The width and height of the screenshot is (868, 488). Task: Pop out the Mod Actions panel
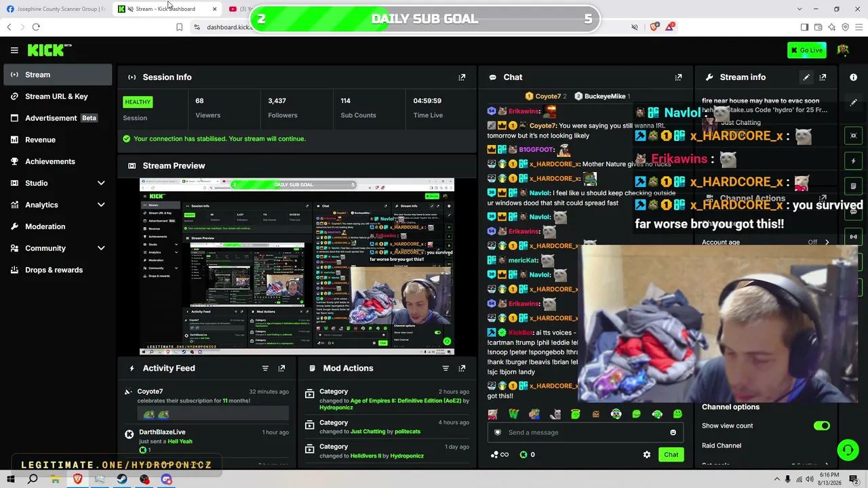(462, 368)
